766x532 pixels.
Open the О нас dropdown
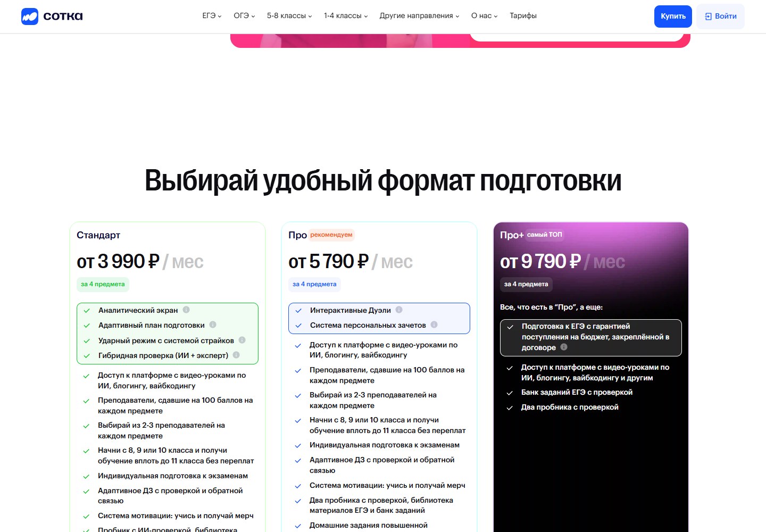pos(484,16)
